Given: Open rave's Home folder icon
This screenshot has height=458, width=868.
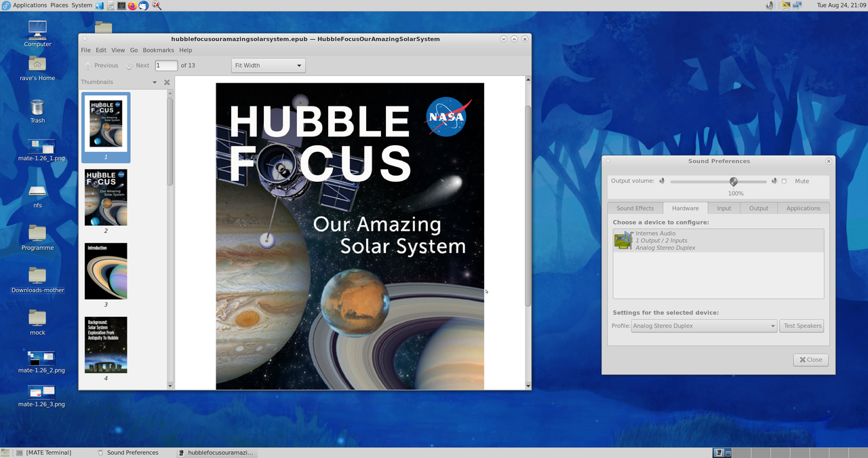Looking at the screenshot, I should tap(37, 63).
